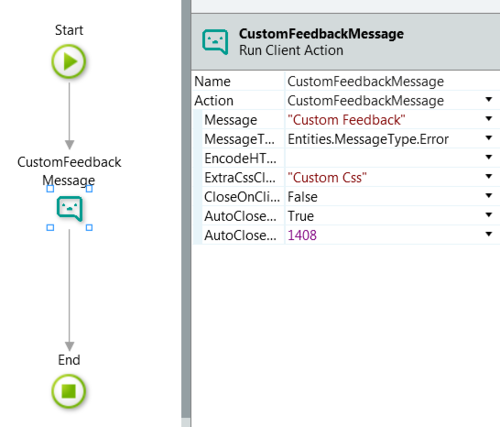Open the Action property dropdown
The width and height of the screenshot is (500, 427).
click(489, 99)
